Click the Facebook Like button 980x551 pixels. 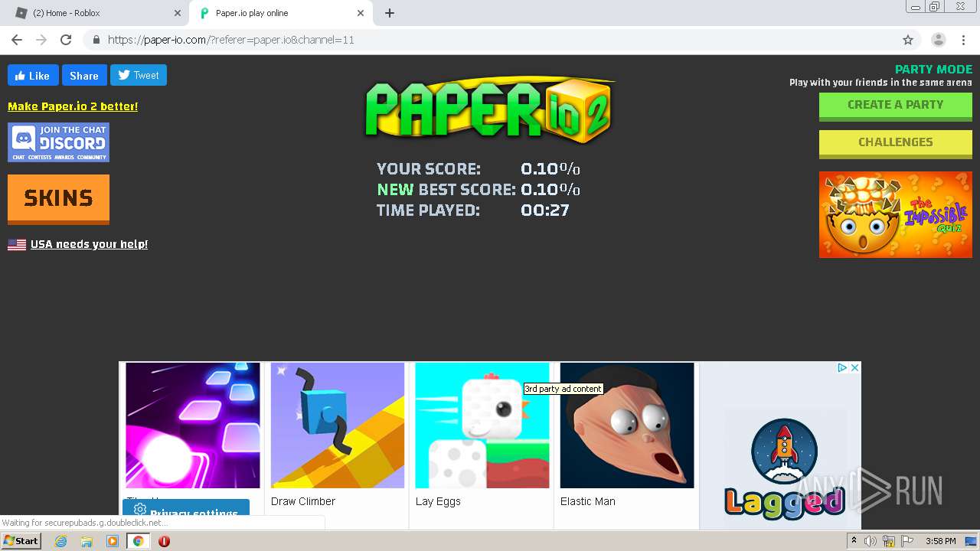tap(32, 76)
